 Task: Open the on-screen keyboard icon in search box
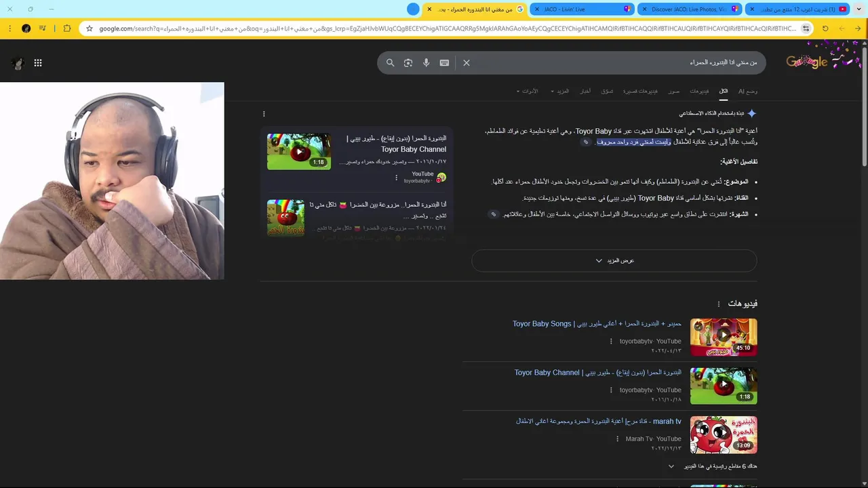[444, 62]
